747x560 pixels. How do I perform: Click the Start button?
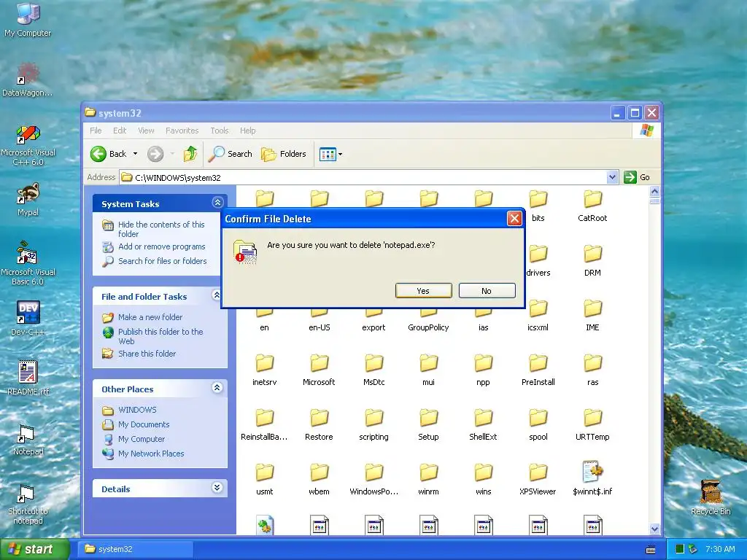click(34, 549)
